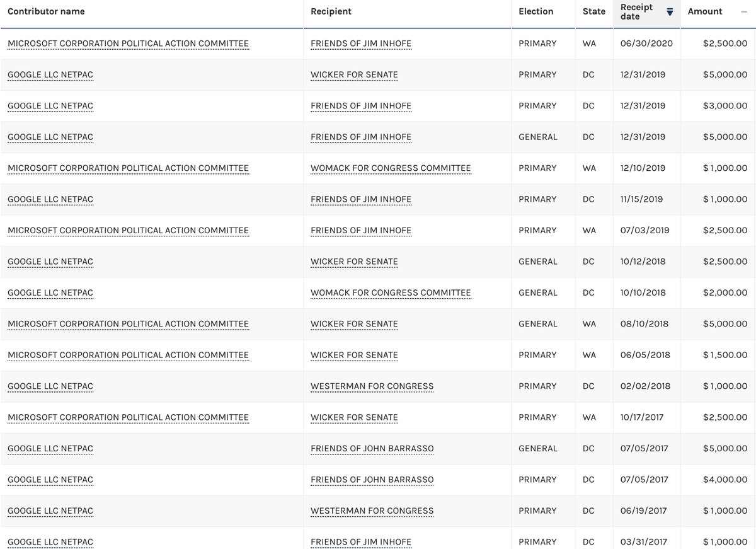Open Wicker for Senate in the 12/31/2019 row
This screenshot has width=756, height=549.
pos(354,74)
